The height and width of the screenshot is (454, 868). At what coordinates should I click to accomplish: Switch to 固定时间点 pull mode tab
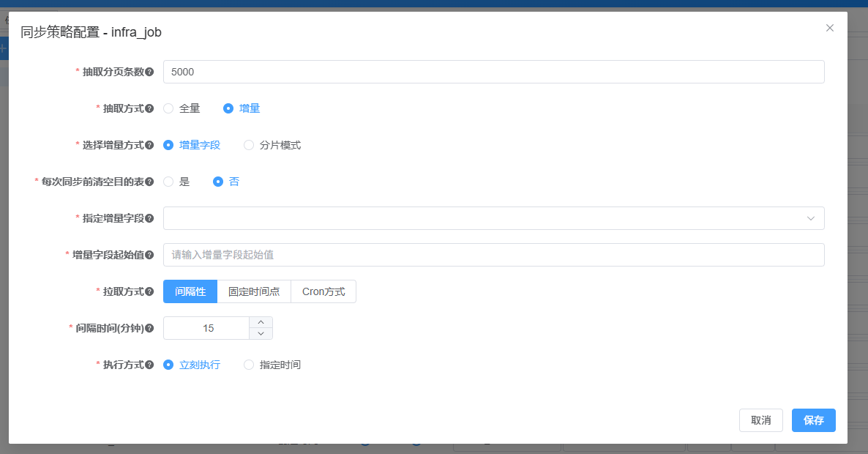[x=254, y=291]
